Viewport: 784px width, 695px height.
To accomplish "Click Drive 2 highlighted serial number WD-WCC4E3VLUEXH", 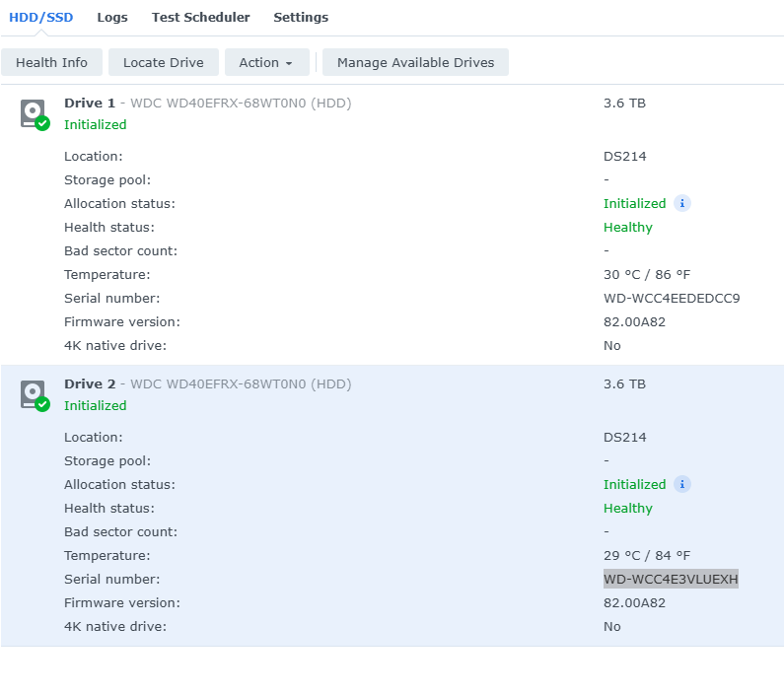I will click(671, 579).
